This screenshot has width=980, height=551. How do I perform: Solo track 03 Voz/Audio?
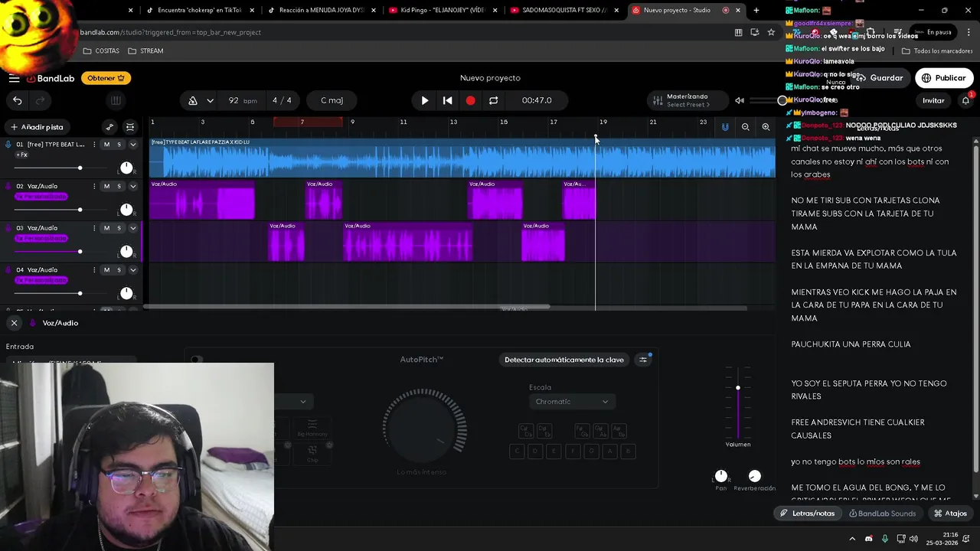[x=119, y=228]
